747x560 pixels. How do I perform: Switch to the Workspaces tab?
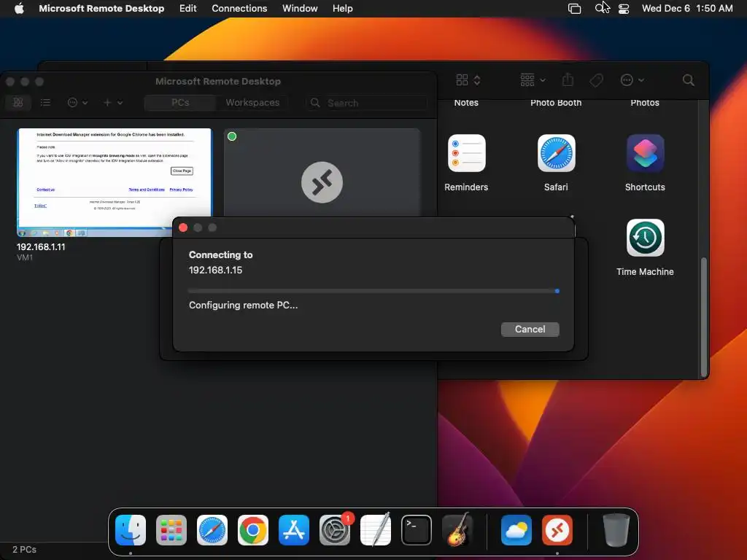click(x=252, y=102)
